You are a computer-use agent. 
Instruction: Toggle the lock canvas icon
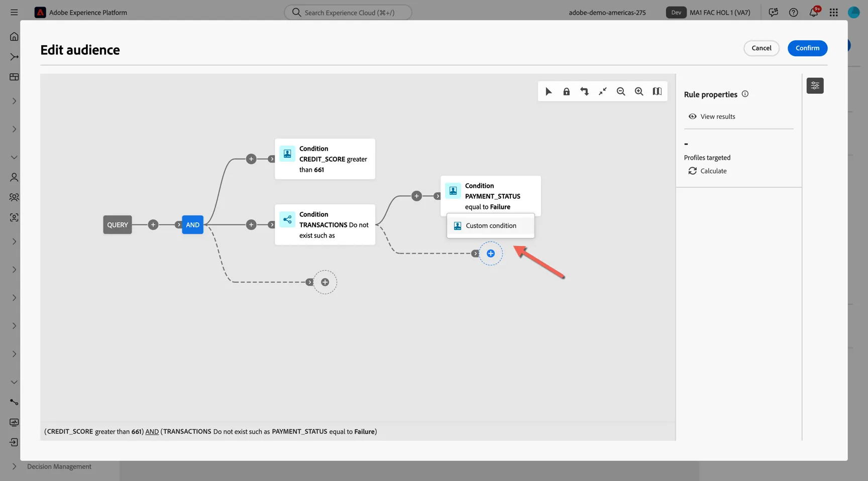pos(567,91)
